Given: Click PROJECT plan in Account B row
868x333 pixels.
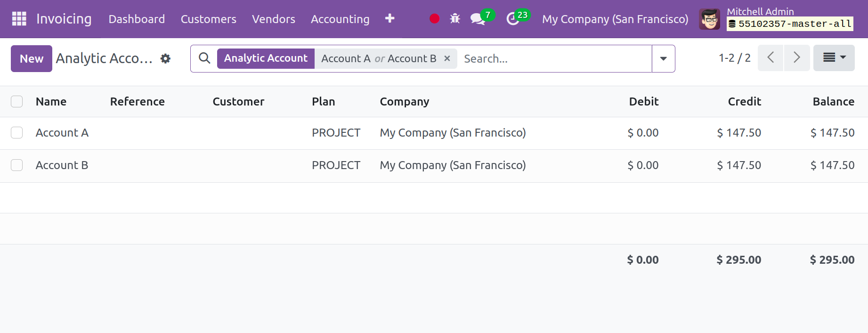Looking at the screenshot, I should pos(336,165).
